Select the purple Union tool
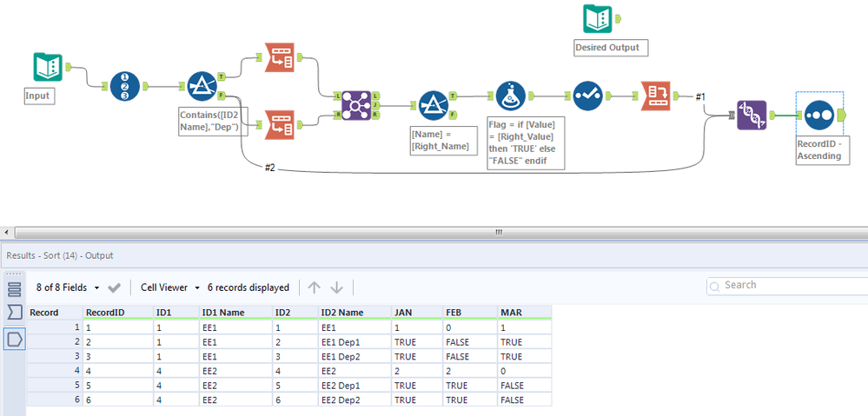Viewport: 868px width, 416px height. (752, 115)
